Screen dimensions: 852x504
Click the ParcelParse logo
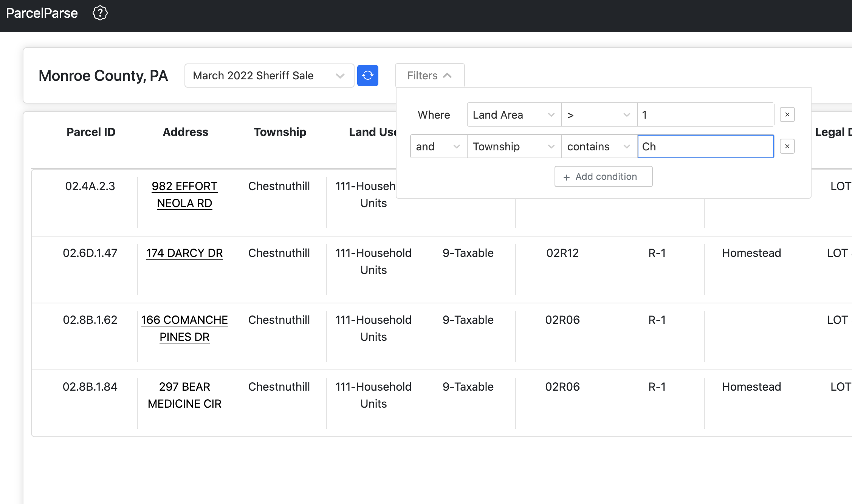(42, 12)
